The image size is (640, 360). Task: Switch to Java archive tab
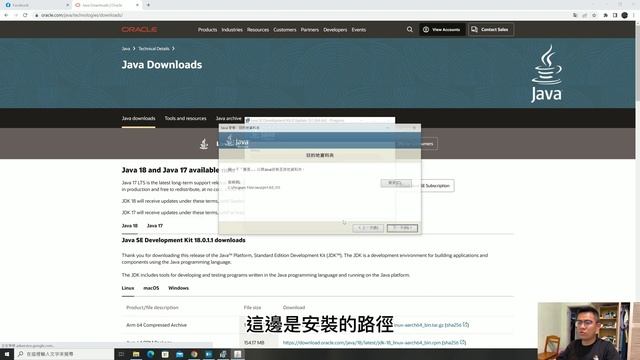coord(229,118)
